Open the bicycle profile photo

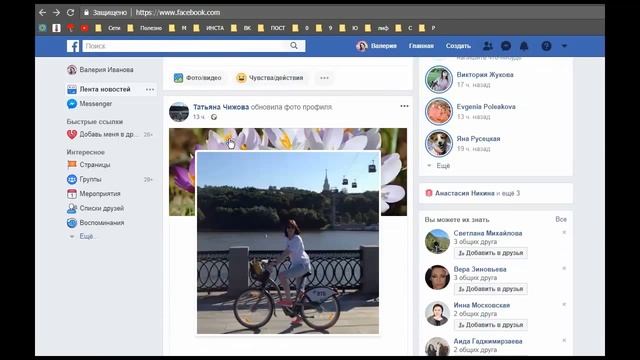coord(288,242)
